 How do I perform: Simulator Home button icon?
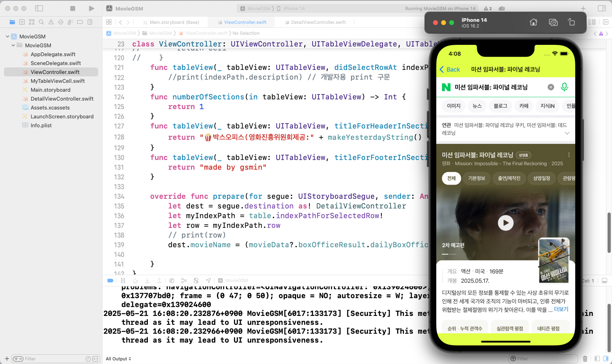click(x=534, y=22)
